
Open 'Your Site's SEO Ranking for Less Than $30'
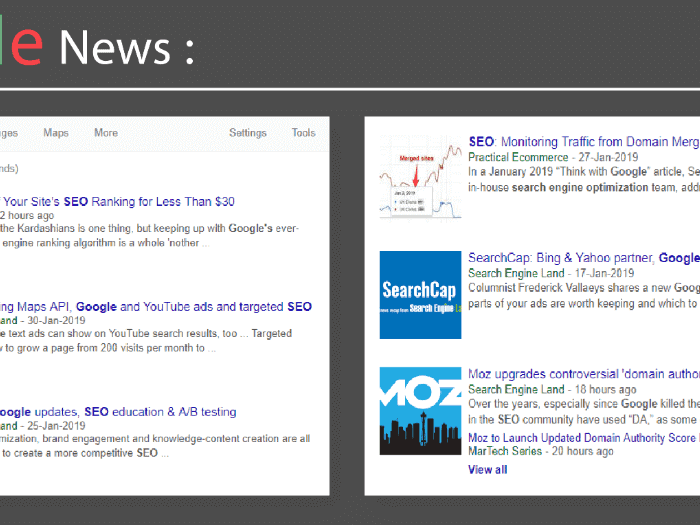point(117,202)
